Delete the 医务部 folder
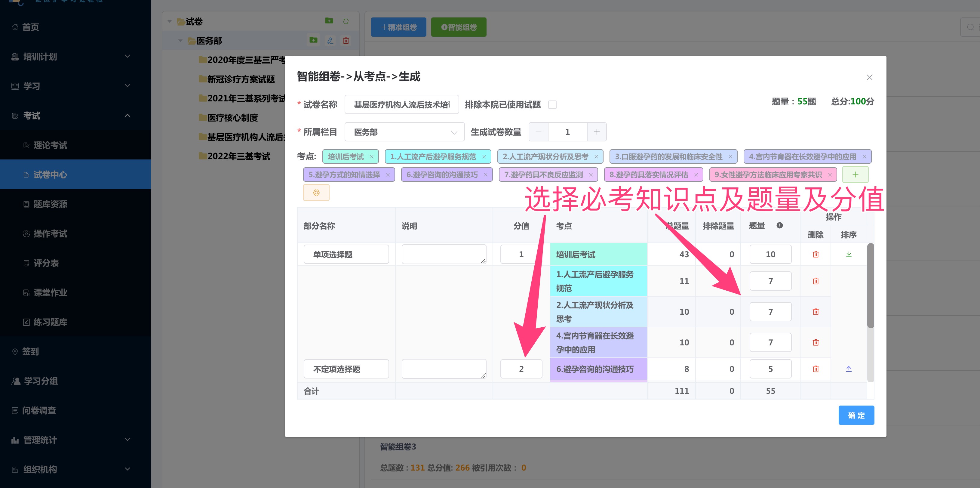The image size is (980, 488). click(346, 40)
